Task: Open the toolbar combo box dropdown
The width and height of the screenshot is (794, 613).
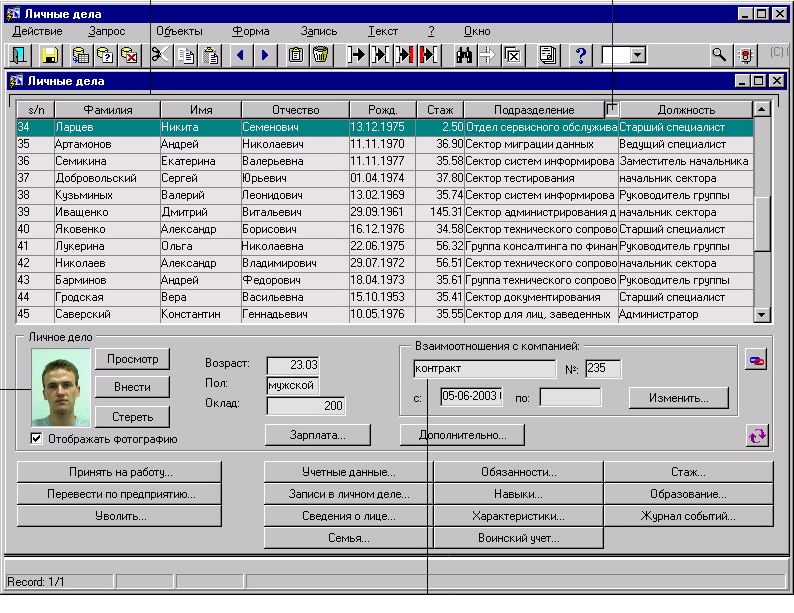Action: pyautogui.click(x=638, y=55)
